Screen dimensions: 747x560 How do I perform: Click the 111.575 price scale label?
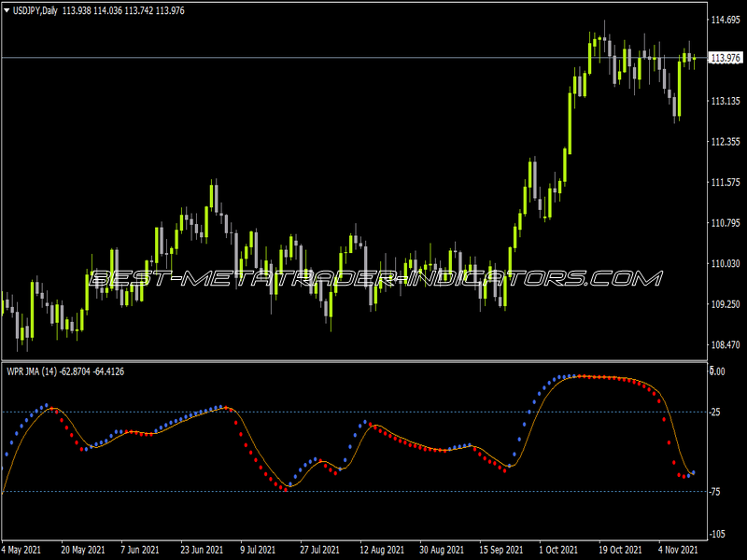[726, 182]
